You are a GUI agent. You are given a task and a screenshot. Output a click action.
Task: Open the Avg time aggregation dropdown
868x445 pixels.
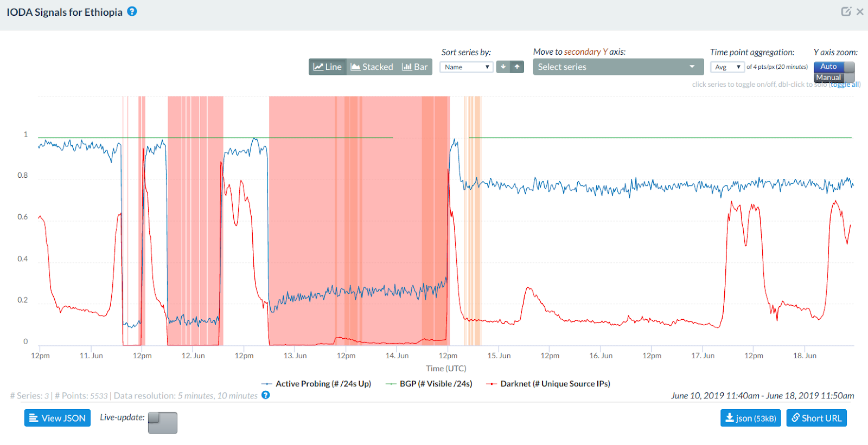[x=727, y=67]
